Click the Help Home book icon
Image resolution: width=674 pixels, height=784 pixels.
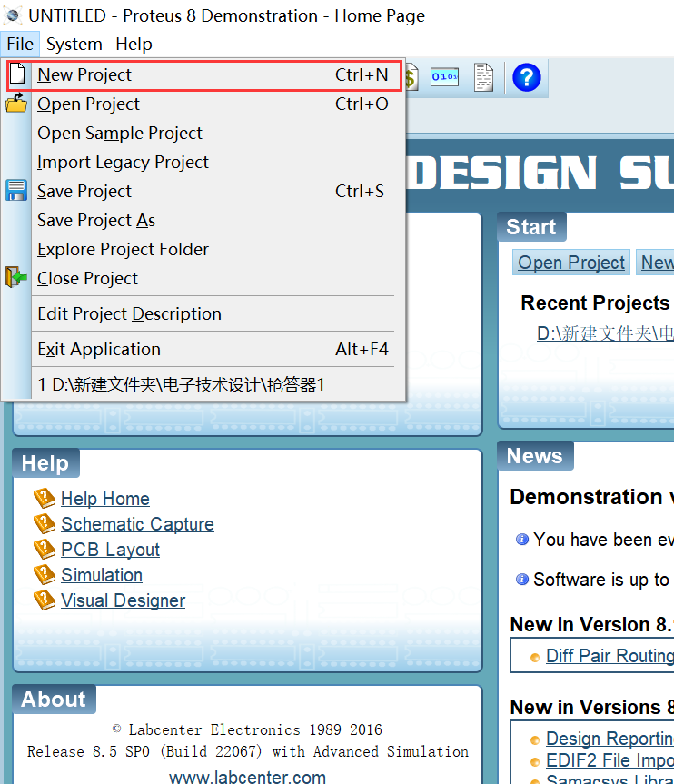(x=45, y=499)
